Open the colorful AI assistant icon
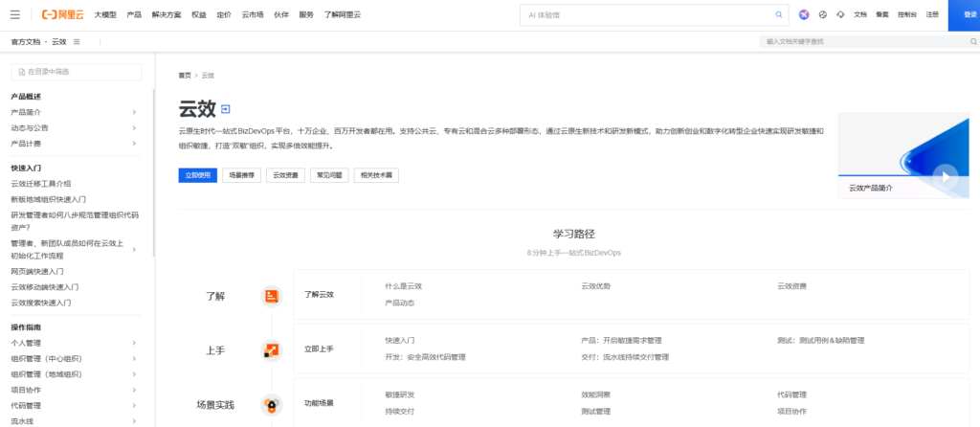980x427 pixels. (x=804, y=14)
